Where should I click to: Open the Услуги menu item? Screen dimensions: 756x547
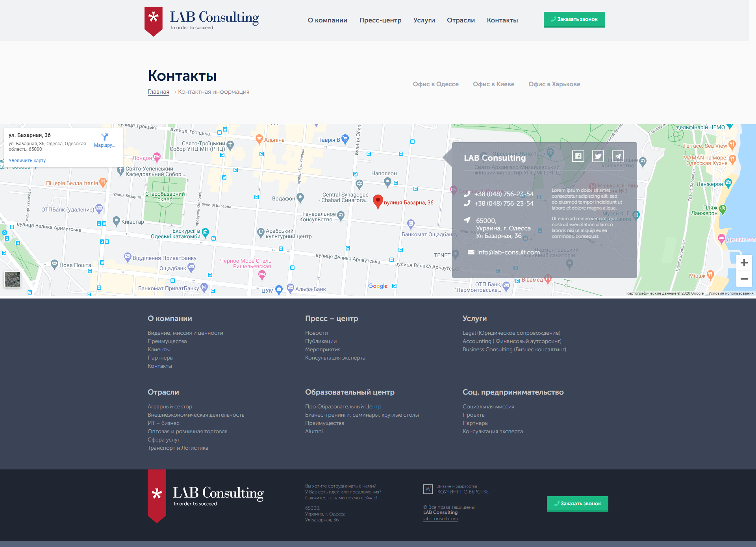424,20
